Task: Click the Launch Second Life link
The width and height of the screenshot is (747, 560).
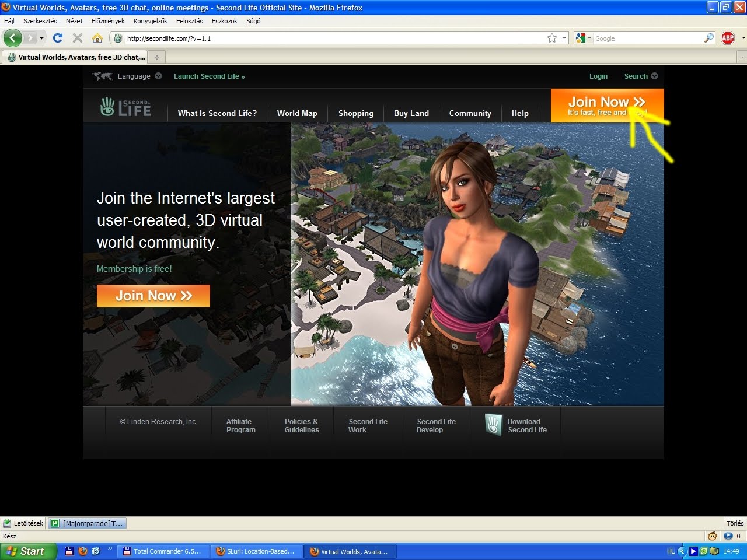Action: [x=209, y=76]
